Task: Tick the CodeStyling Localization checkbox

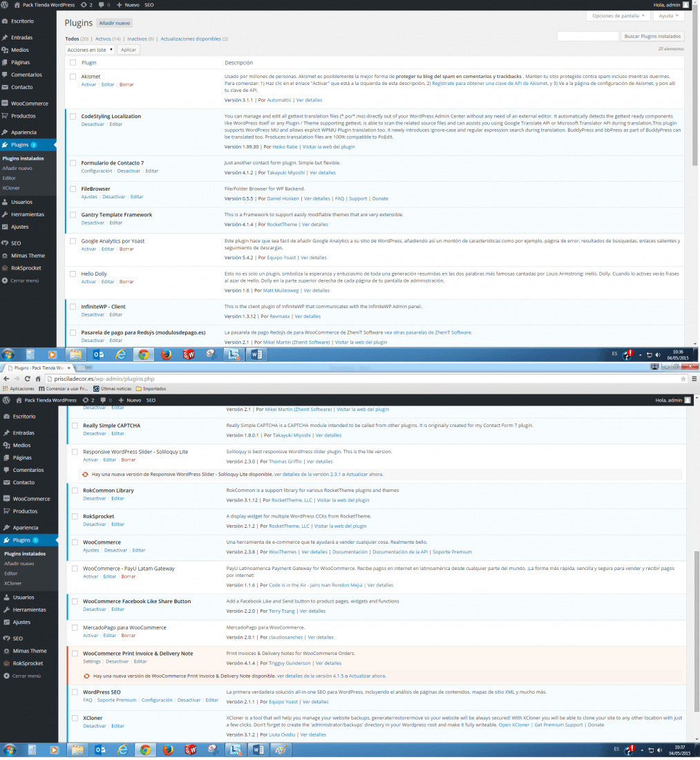Action: 73,116
